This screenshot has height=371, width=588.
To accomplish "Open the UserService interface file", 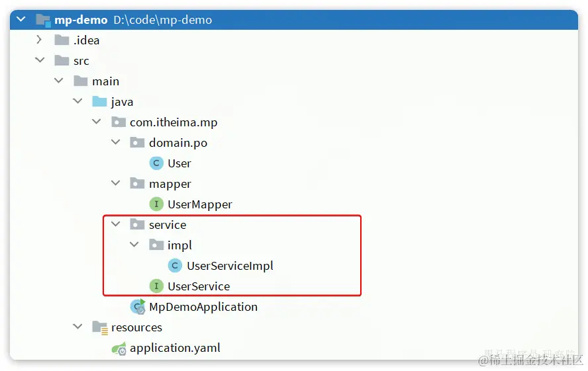I will [x=199, y=286].
